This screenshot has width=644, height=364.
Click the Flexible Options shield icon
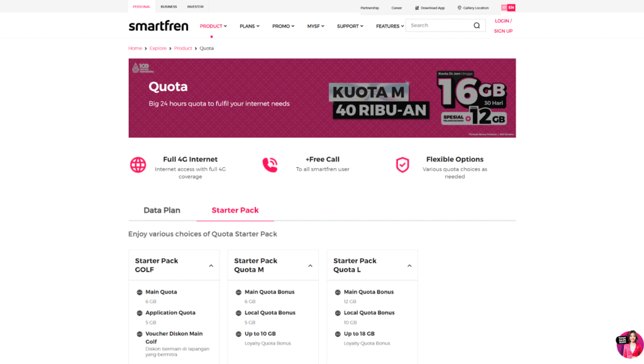[402, 165]
